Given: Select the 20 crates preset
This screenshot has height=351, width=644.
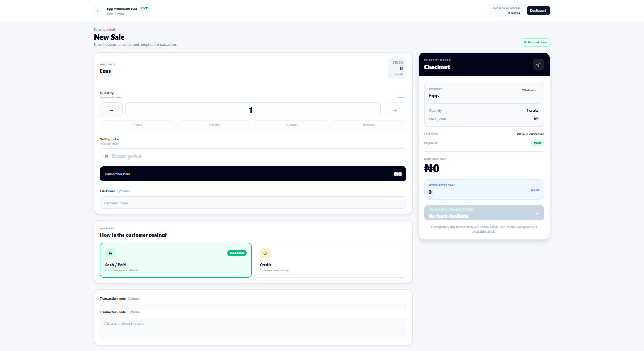Looking at the screenshot, I should click(369, 125).
